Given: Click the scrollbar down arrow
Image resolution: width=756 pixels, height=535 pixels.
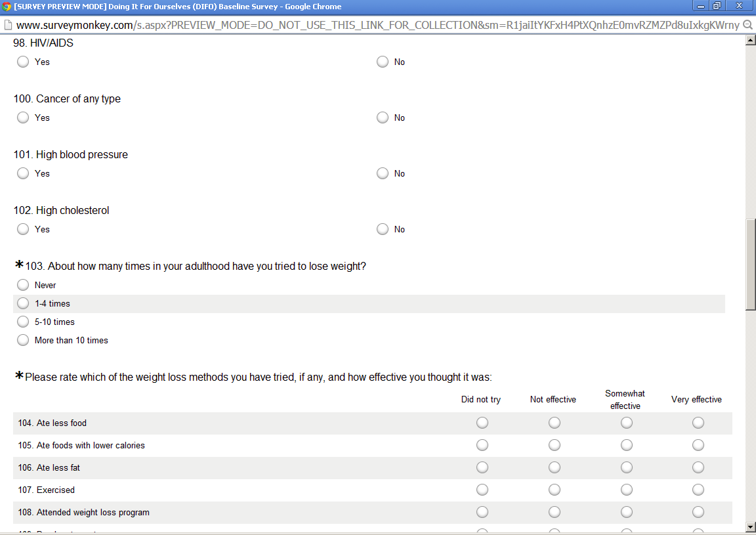Looking at the screenshot, I should click(750, 526).
